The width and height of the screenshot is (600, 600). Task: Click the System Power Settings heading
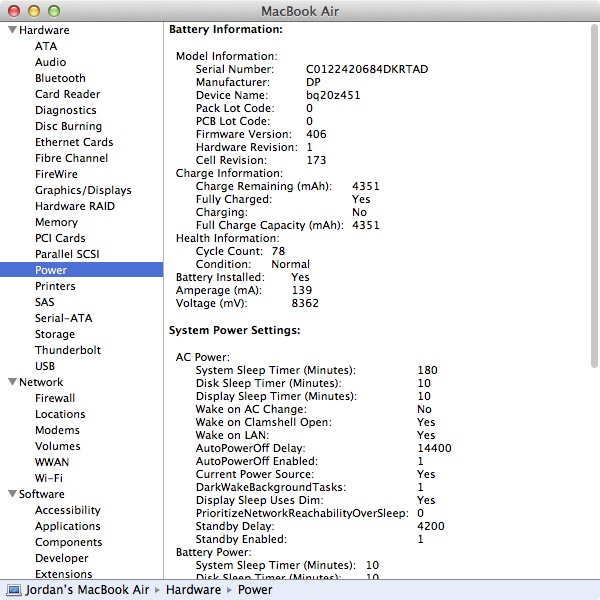[x=235, y=330]
